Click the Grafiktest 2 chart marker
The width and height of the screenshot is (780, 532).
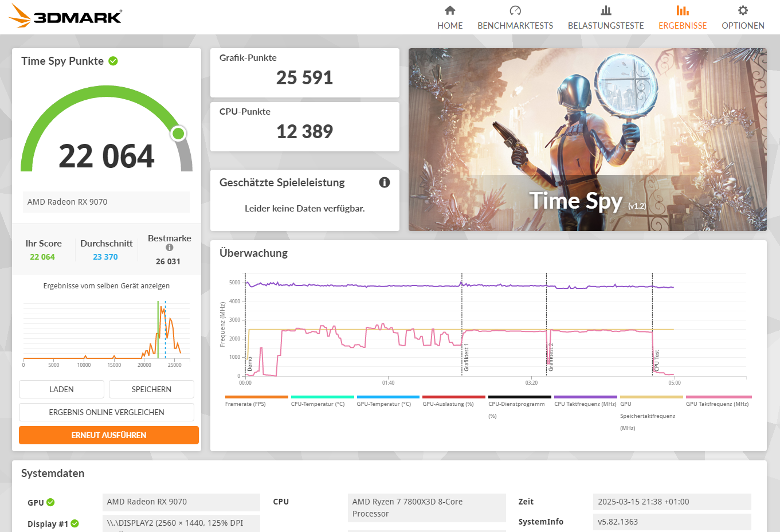pyautogui.click(x=551, y=357)
